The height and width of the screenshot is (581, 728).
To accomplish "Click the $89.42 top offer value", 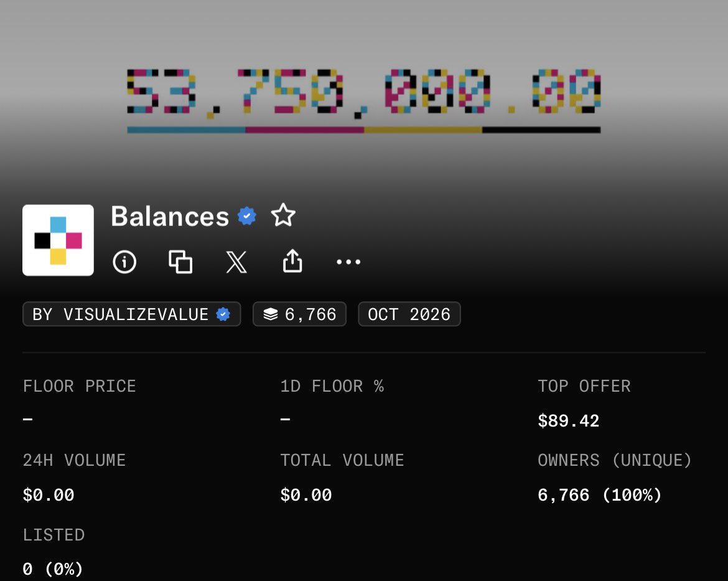I will (x=568, y=421).
